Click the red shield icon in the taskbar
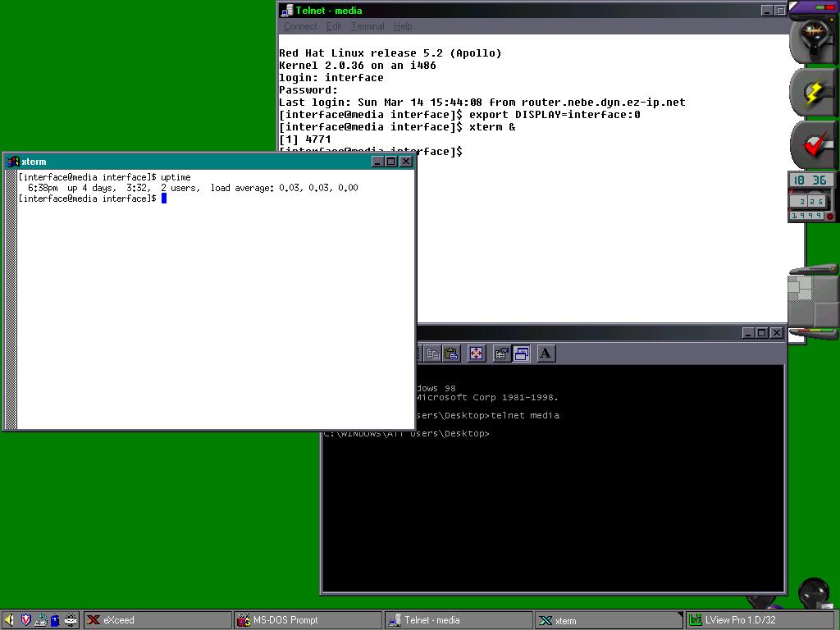Viewport: 840px width, 630px height. point(25,620)
